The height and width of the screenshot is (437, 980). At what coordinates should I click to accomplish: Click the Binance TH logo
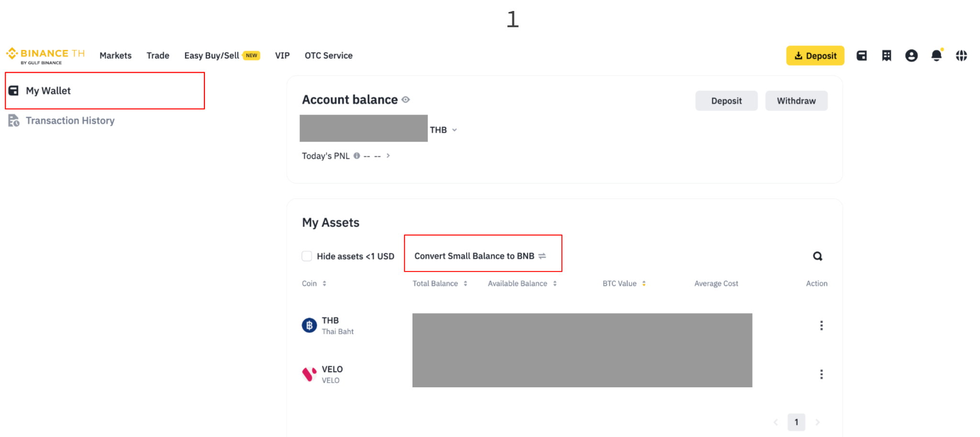click(x=45, y=56)
